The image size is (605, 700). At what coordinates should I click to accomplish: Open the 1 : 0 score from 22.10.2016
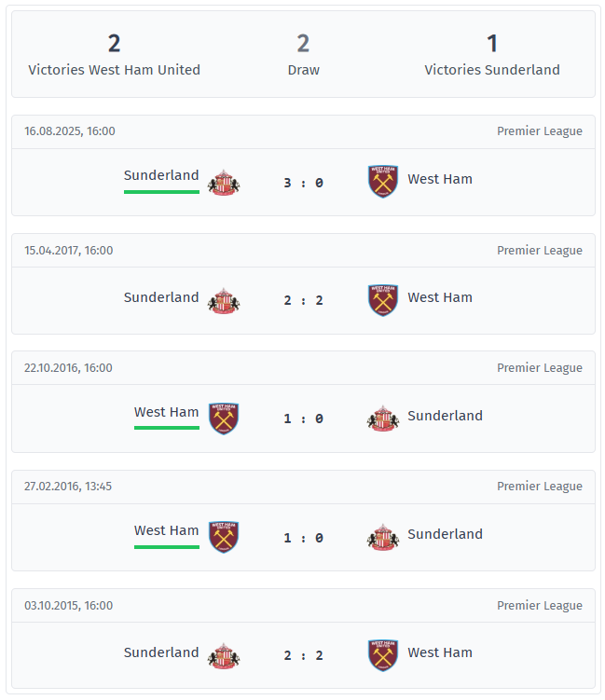[303, 419]
